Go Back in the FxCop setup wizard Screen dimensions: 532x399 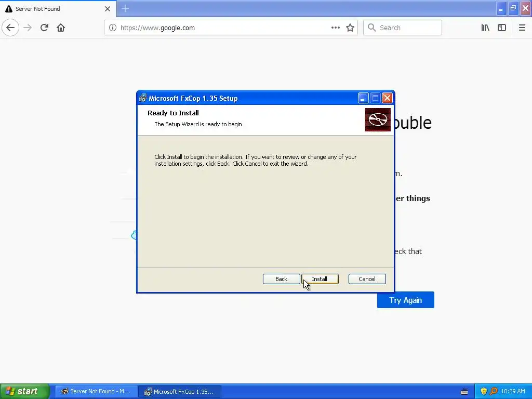tap(281, 279)
